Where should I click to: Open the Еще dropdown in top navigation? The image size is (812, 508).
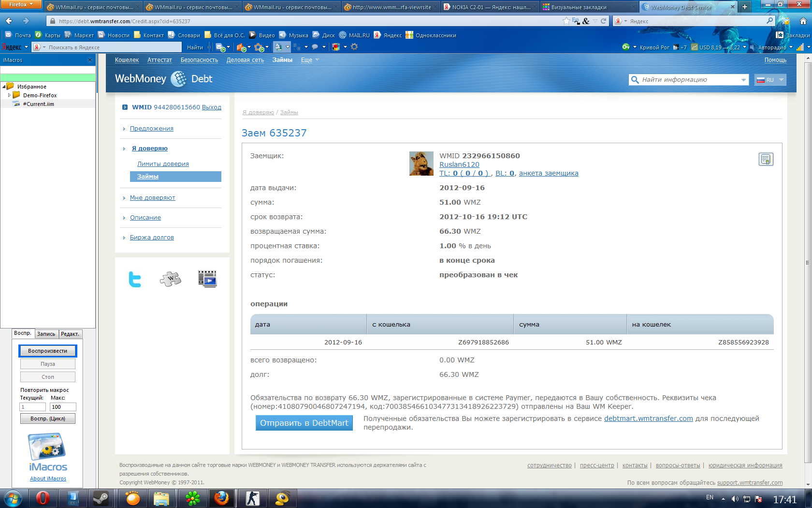[x=310, y=60]
